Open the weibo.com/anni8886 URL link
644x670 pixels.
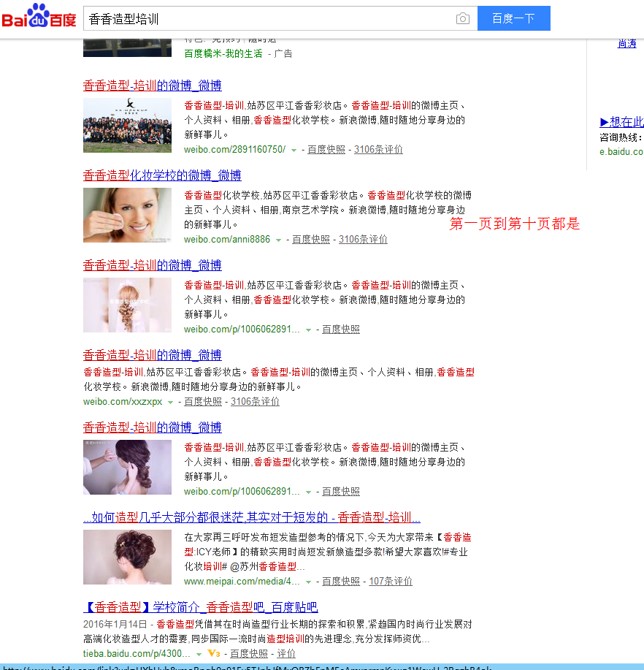coord(227,240)
